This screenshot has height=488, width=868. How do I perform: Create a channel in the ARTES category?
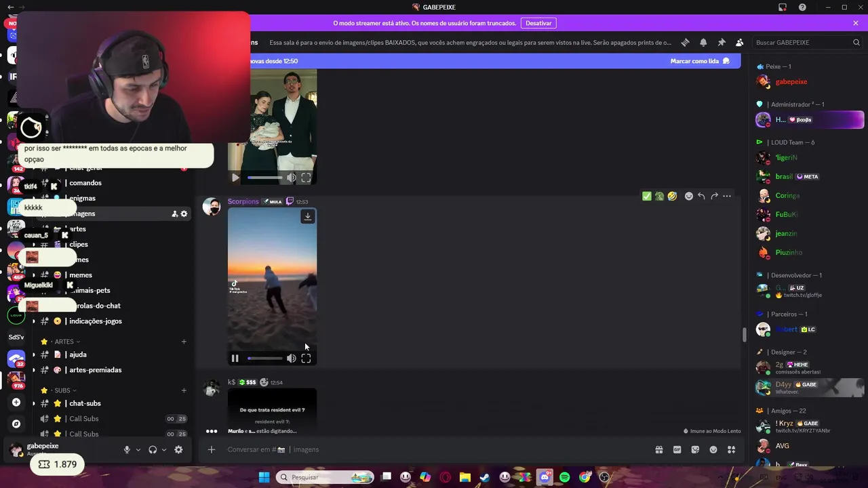point(184,342)
